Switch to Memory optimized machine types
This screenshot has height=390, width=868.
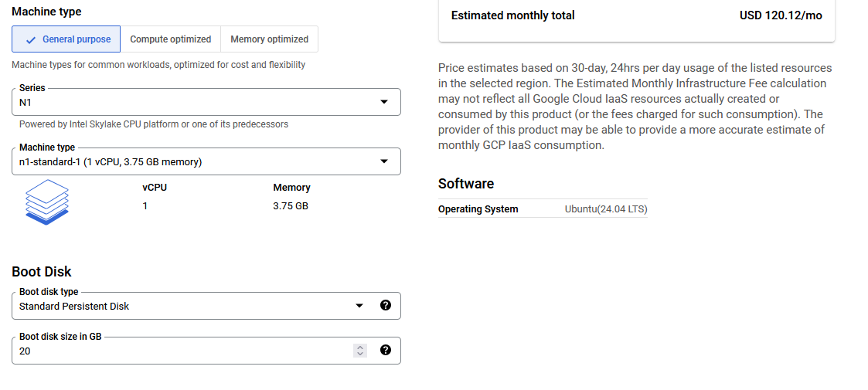pyautogui.click(x=269, y=39)
